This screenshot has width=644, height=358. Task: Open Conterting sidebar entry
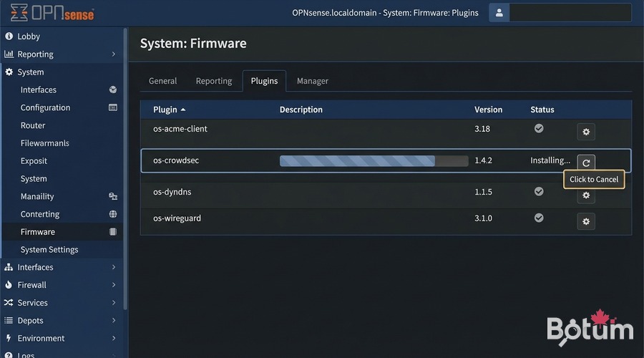tap(40, 214)
